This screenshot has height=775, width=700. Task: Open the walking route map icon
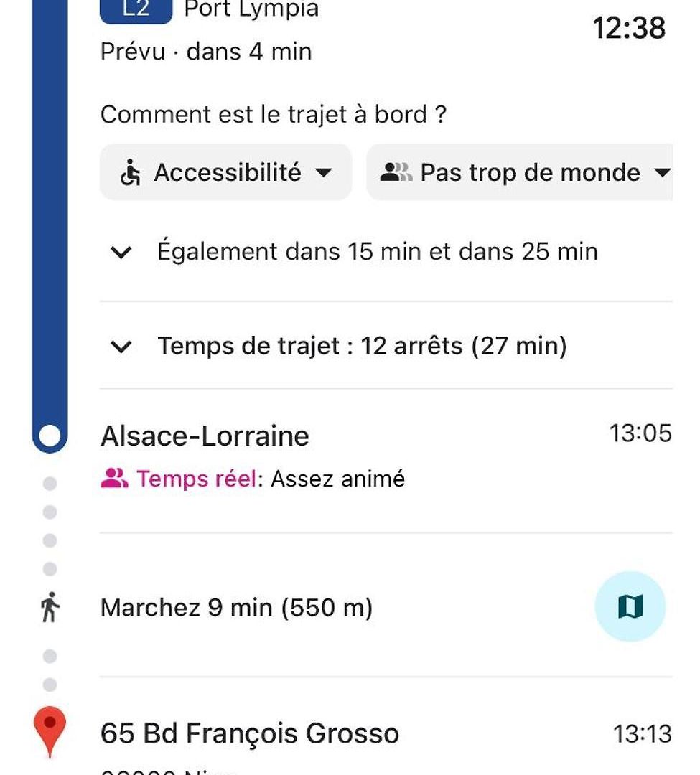tap(630, 606)
